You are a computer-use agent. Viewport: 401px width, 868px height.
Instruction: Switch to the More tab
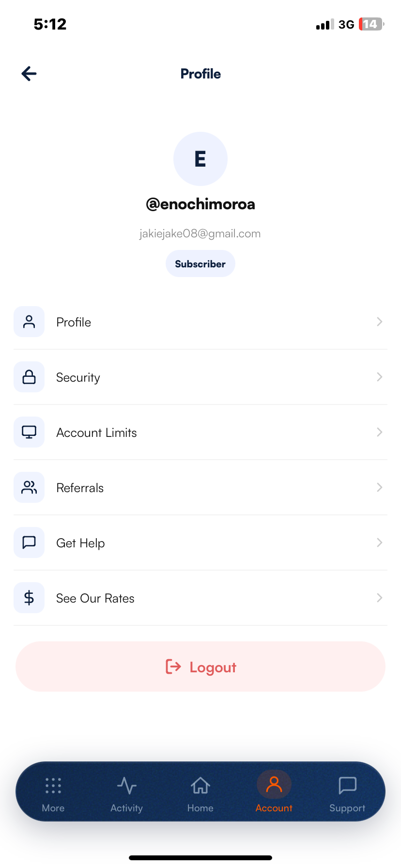(53, 792)
